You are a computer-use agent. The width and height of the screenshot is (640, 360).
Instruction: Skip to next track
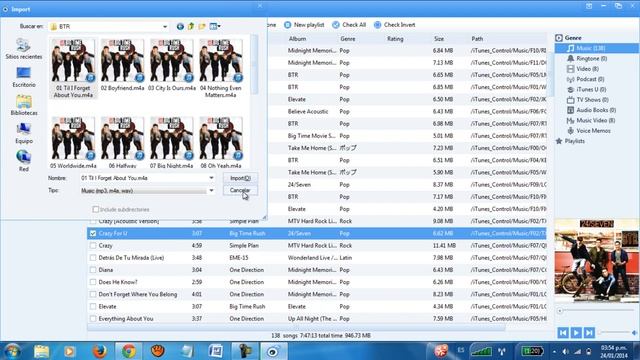[x=589, y=333]
